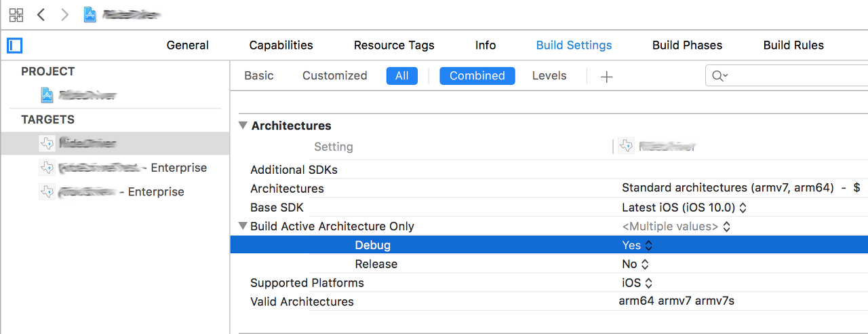Go forward with the right chevron
868x334 pixels.
(x=65, y=15)
